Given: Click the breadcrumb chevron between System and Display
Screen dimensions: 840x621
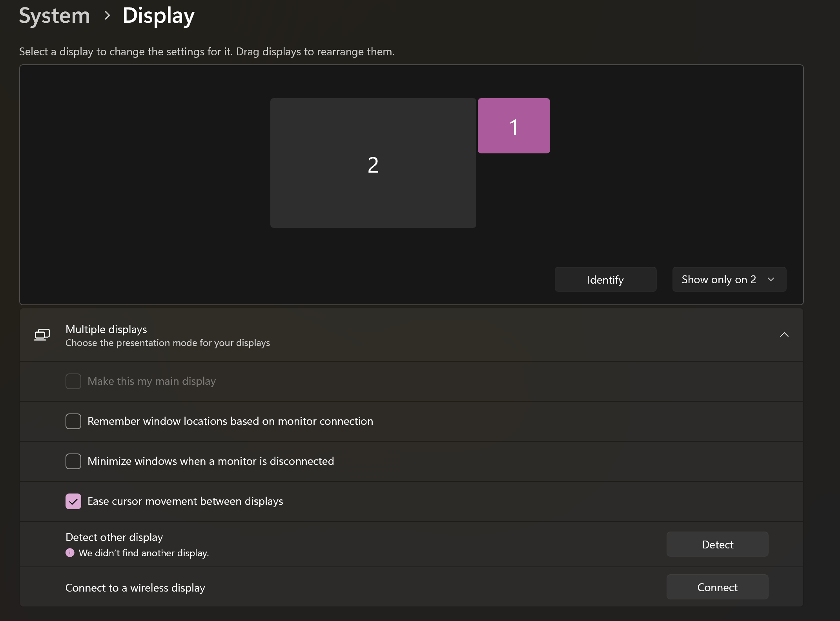Looking at the screenshot, I should [107, 16].
